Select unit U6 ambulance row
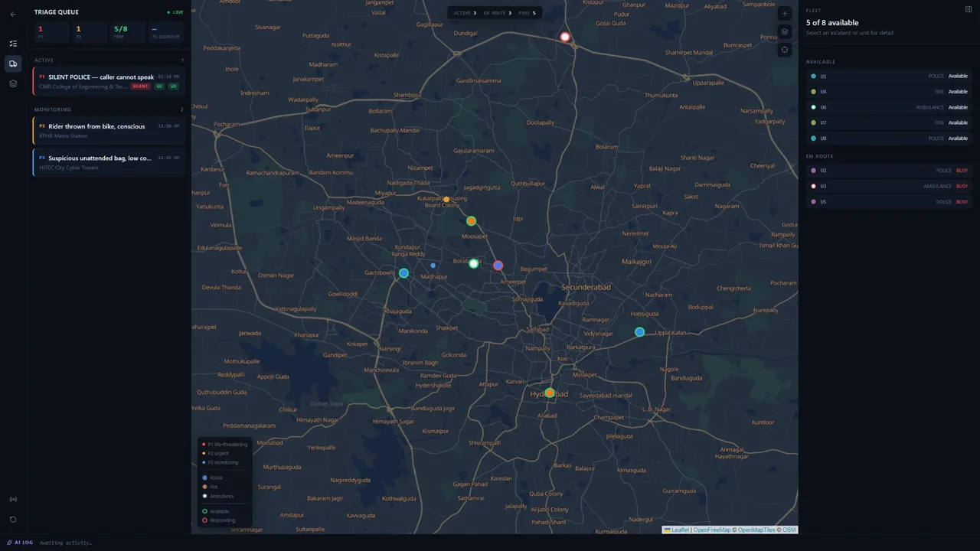980x551 pixels. pyautogui.click(x=889, y=107)
